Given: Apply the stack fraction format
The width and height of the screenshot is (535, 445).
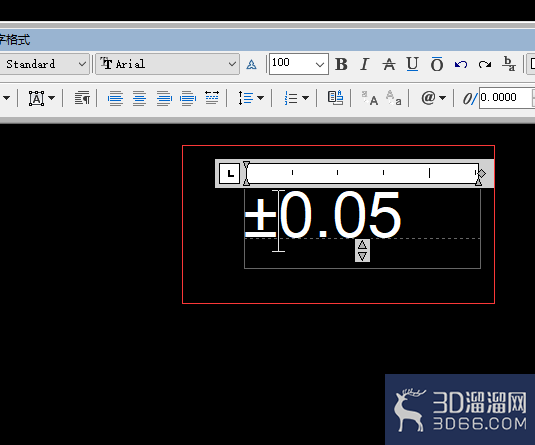Looking at the screenshot, I should (509, 64).
